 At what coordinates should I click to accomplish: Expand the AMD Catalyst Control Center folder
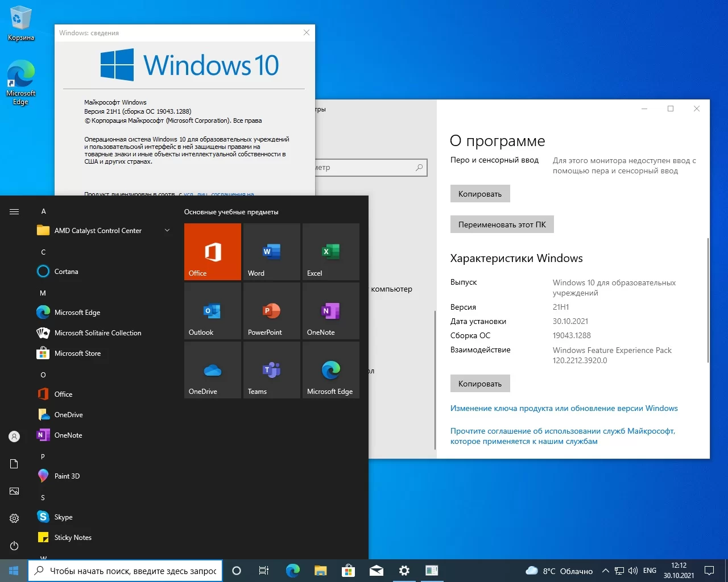click(104, 231)
